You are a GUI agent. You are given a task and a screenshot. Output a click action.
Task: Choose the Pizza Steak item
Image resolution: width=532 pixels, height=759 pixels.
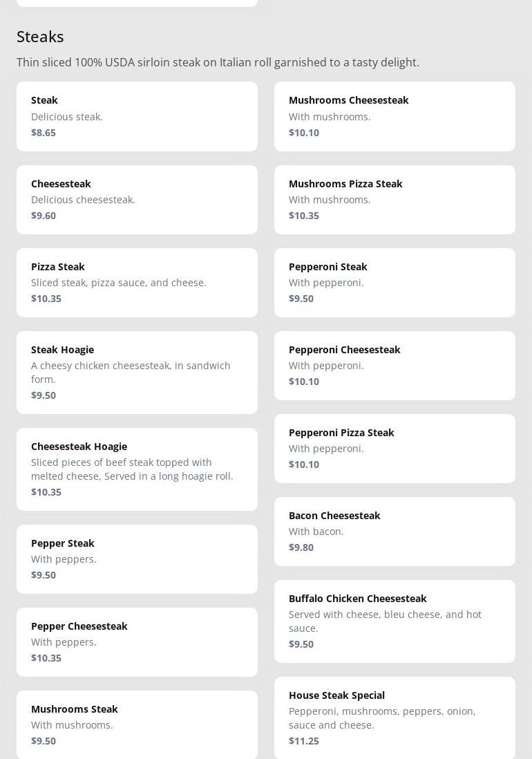[x=137, y=282]
